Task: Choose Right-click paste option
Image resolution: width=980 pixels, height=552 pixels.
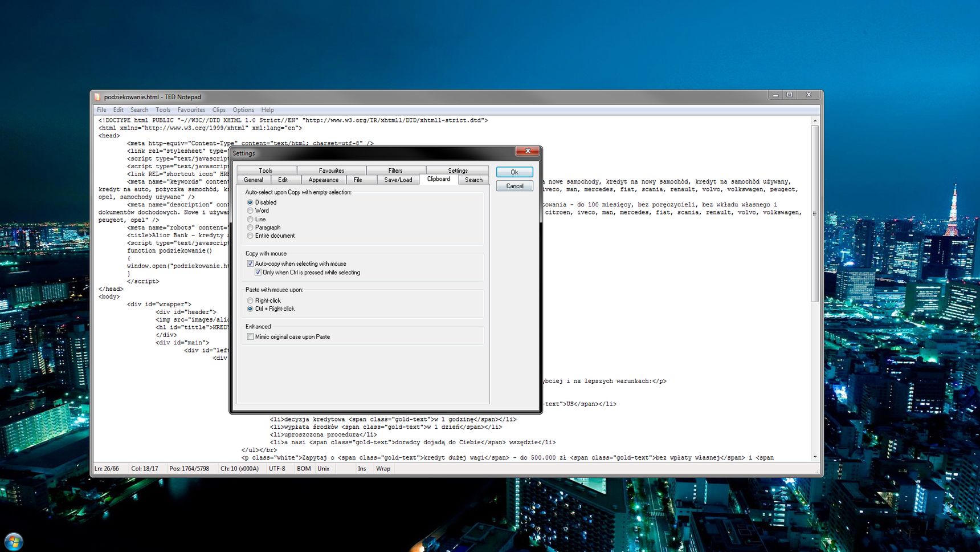Action: pos(264,301)
